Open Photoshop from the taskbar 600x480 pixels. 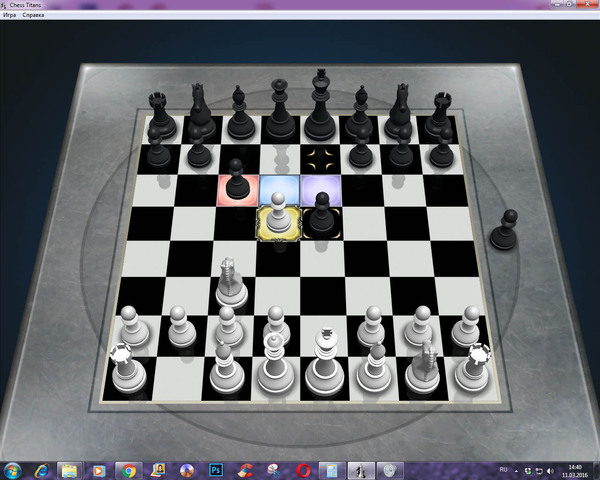(216, 470)
